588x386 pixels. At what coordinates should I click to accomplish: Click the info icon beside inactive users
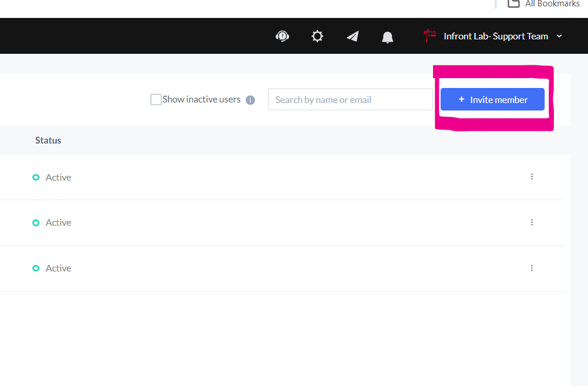[250, 100]
